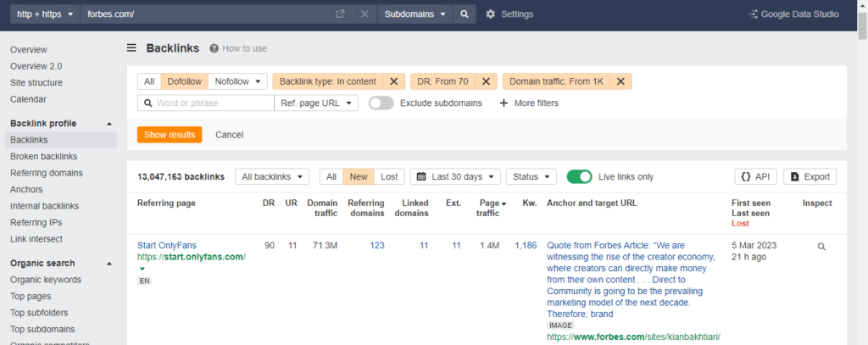Open Organic keywords in sidebar
The width and height of the screenshot is (868, 345).
point(46,280)
